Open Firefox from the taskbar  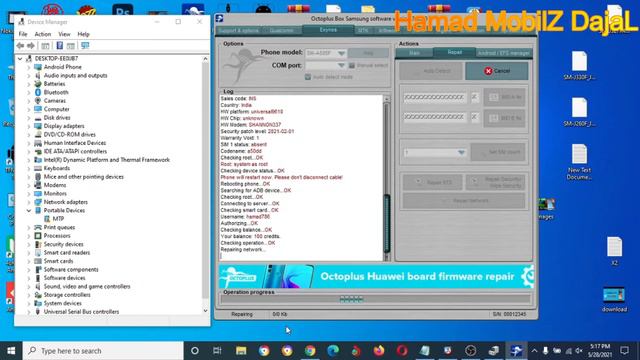click(x=379, y=351)
